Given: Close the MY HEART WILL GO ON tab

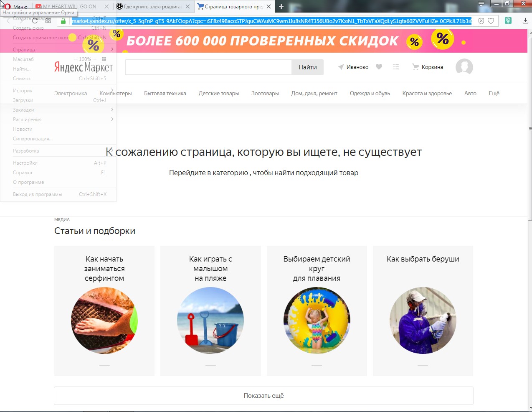Looking at the screenshot, I should tap(106, 7).
